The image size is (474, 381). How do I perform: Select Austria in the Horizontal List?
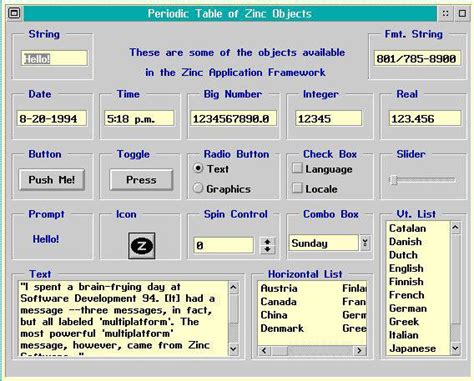pyautogui.click(x=279, y=288)
